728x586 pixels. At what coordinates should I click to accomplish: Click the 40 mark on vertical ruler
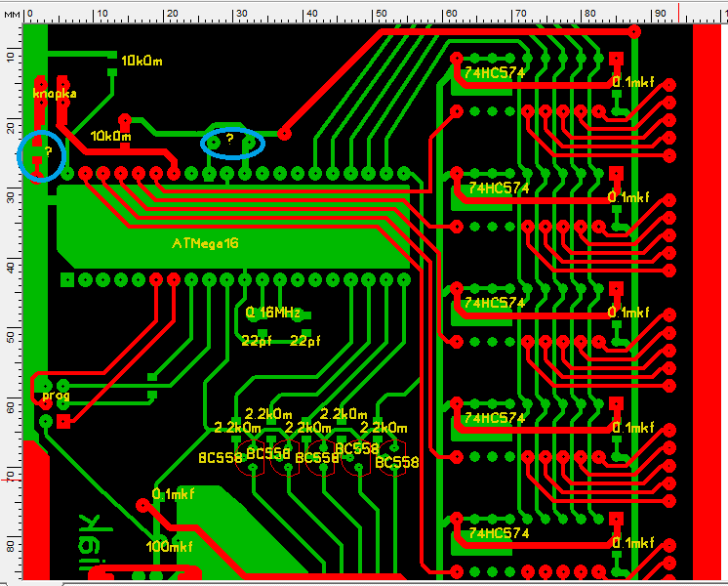click(x=10, y=268)
